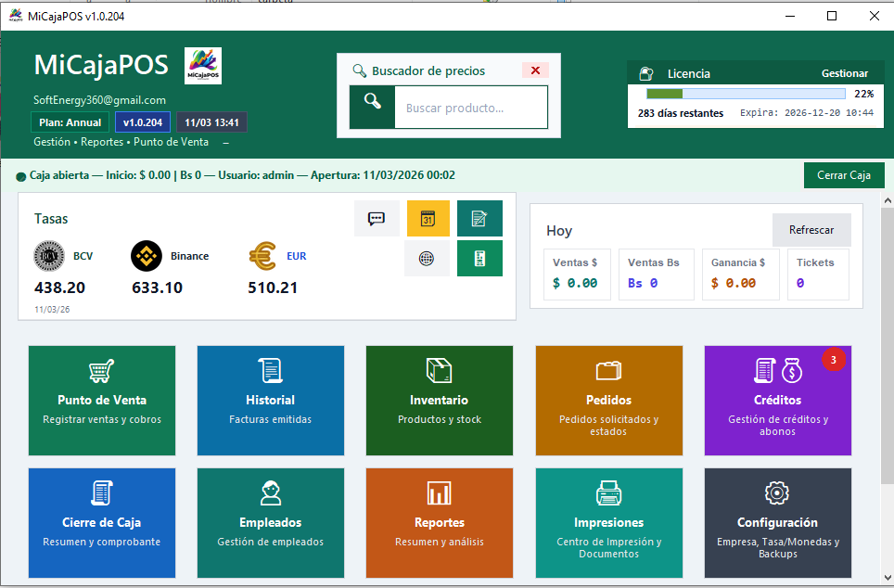Click the document edit pencil icon
This screenshot has height=588, width=894.
tap(479, 219)
